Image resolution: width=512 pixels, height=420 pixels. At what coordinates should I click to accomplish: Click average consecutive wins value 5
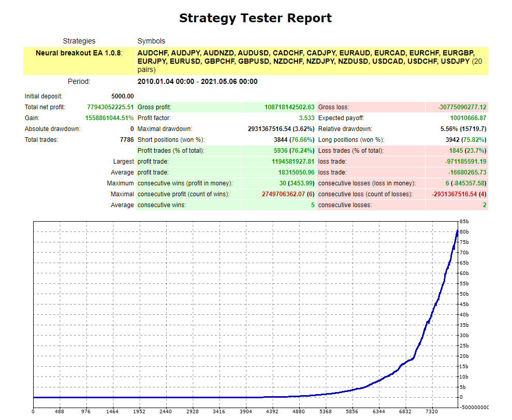[x=313, y=205]
